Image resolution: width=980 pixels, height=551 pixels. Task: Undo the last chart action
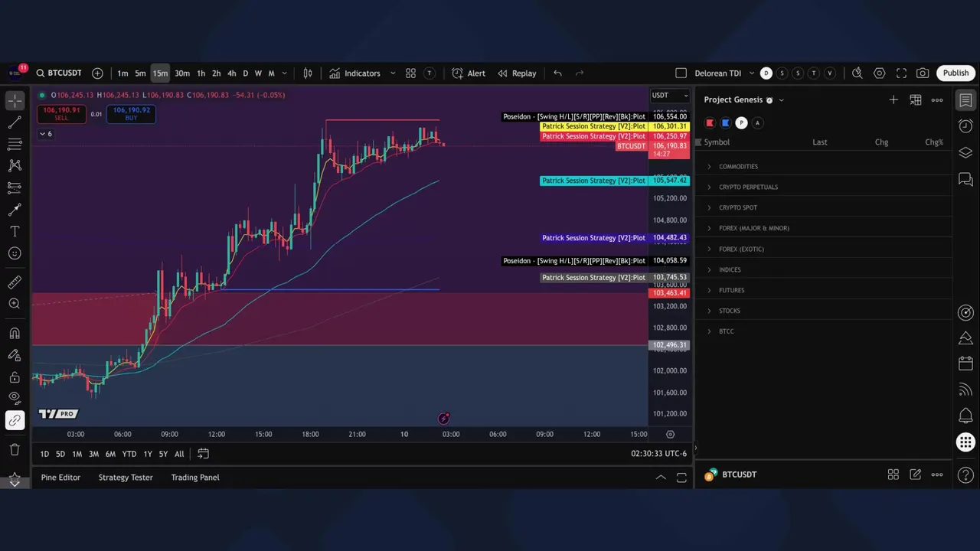(557, 73)
